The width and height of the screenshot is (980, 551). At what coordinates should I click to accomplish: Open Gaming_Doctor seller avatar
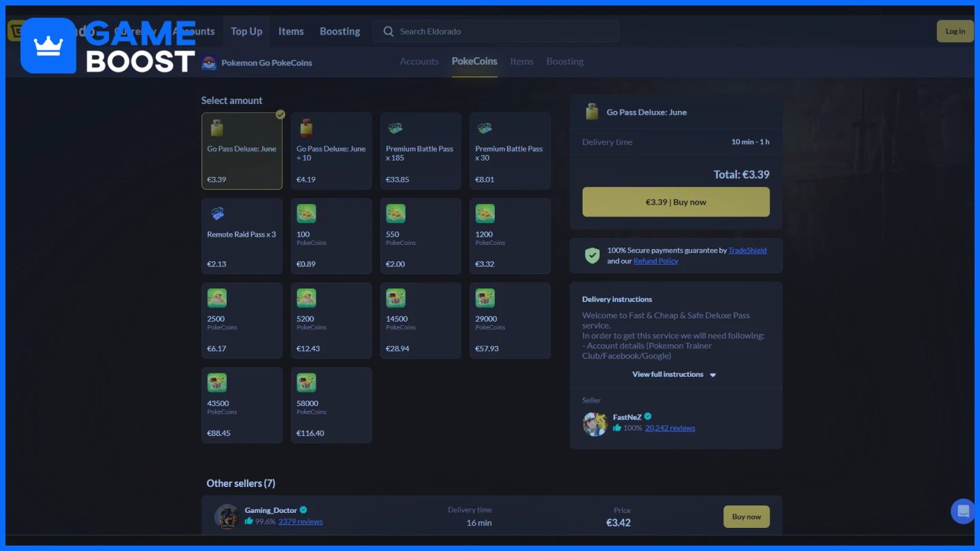coord(227,516)
